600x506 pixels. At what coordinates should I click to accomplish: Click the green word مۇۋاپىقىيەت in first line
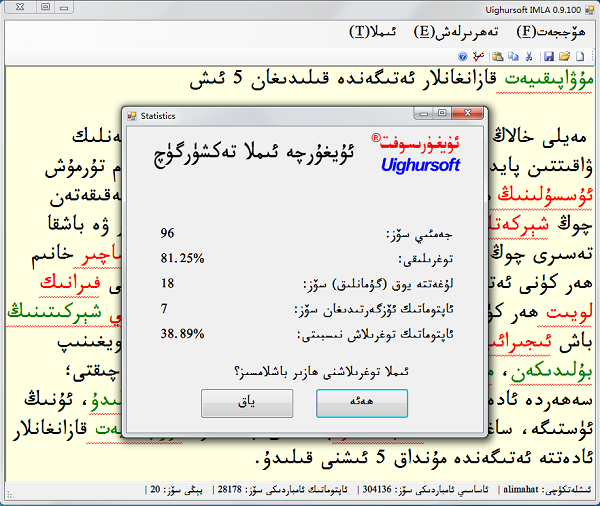pos(549,80)
